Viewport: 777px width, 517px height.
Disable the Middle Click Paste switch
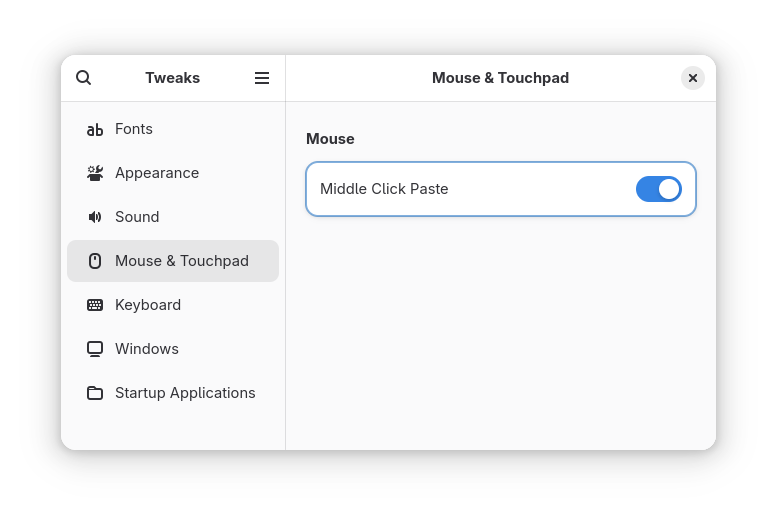[x=658, y=189]
